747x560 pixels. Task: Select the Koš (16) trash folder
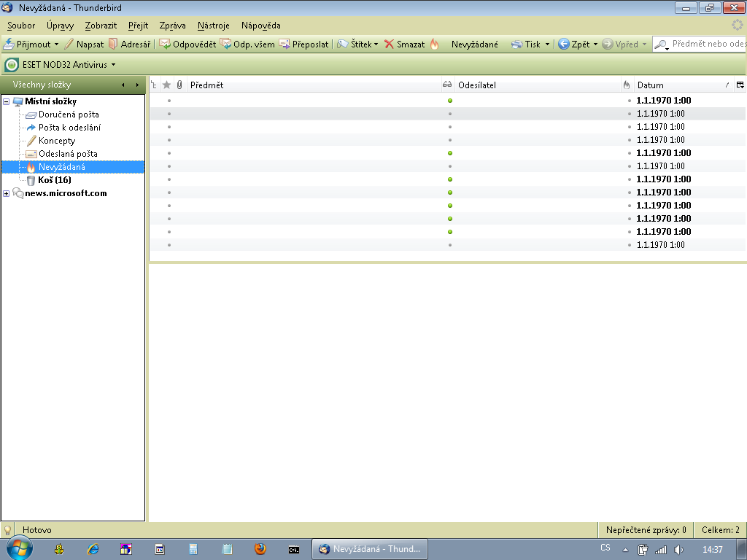(x=54, y=180)
